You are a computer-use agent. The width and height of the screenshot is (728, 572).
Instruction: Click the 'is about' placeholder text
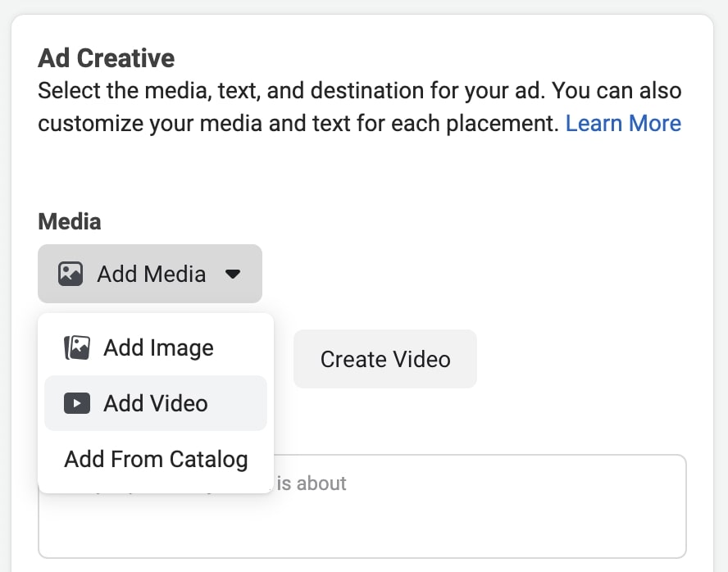(x=312, y=483)
